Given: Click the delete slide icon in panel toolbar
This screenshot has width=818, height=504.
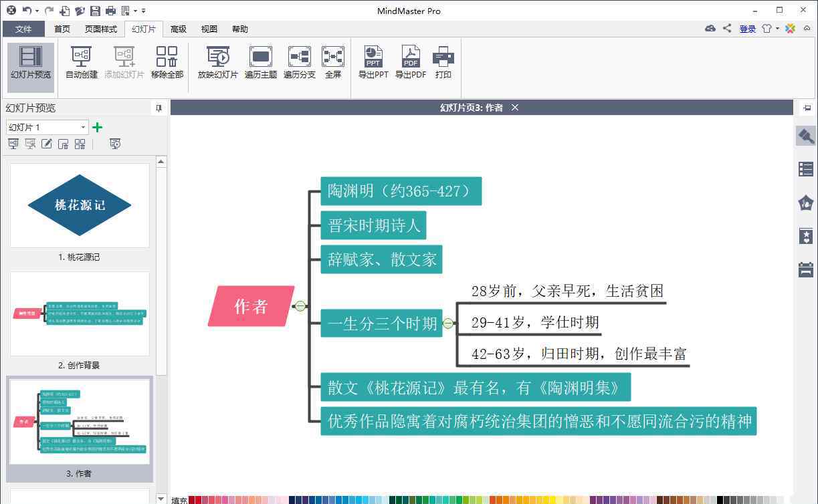Looking at the screenshot, I should (64, 144).
